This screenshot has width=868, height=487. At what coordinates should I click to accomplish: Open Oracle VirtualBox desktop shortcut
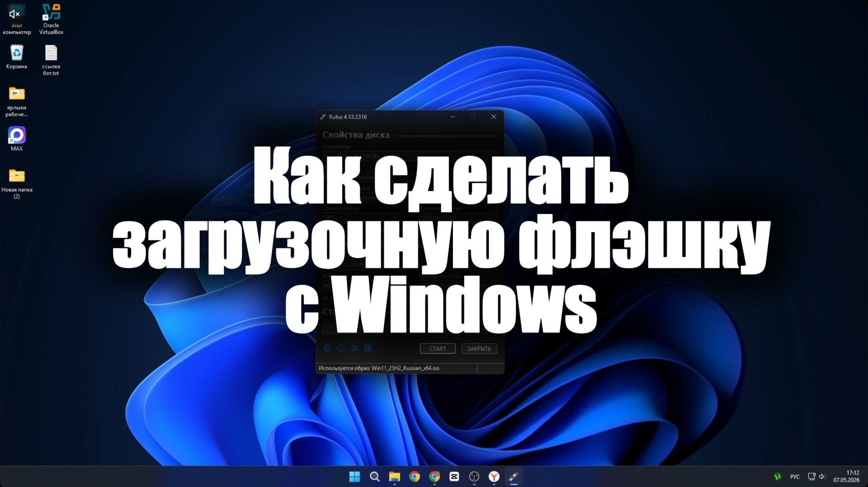(51, 19)
